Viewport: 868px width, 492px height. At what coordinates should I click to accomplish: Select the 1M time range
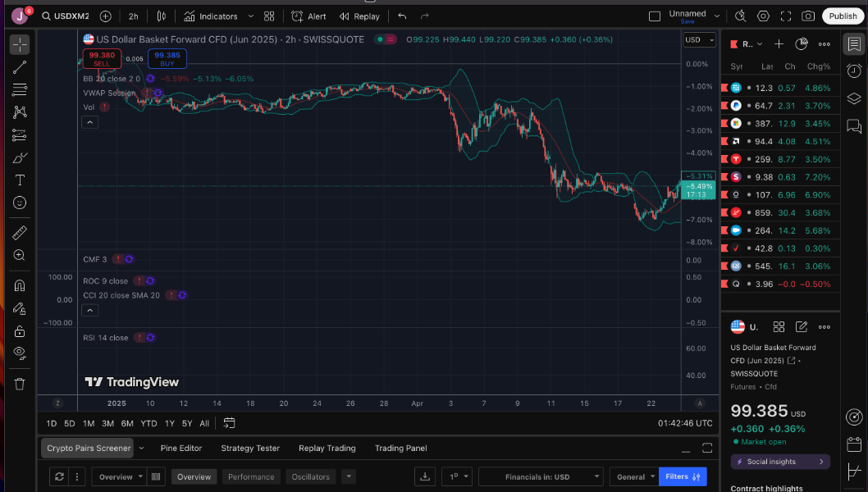click(x=89, y=424)
